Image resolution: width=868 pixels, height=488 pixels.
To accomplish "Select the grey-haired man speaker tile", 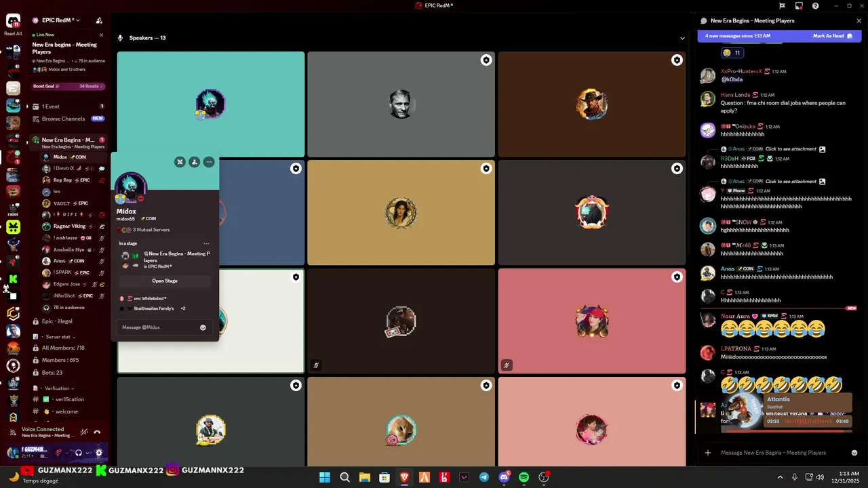I will [x=401, y=104].
